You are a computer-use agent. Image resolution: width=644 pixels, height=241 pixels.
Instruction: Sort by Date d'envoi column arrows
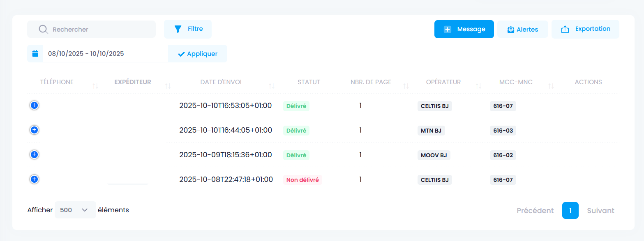[271, 86]
